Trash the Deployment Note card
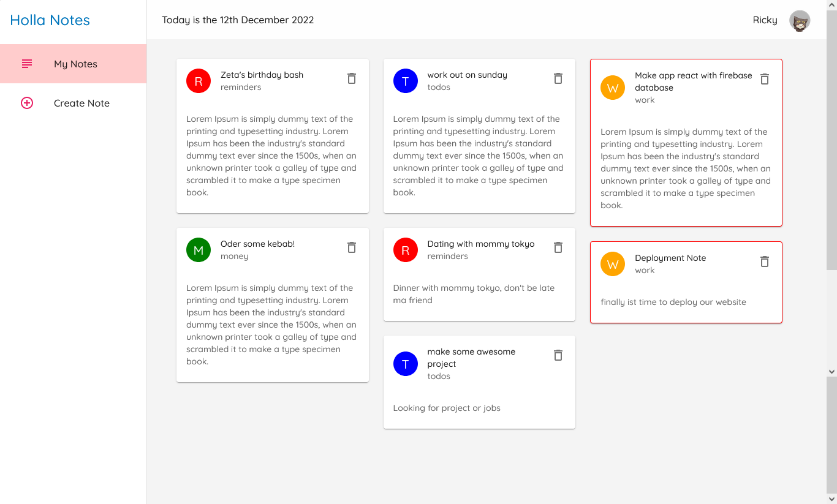This screenshot has width=837, height=504. [765, 261]
